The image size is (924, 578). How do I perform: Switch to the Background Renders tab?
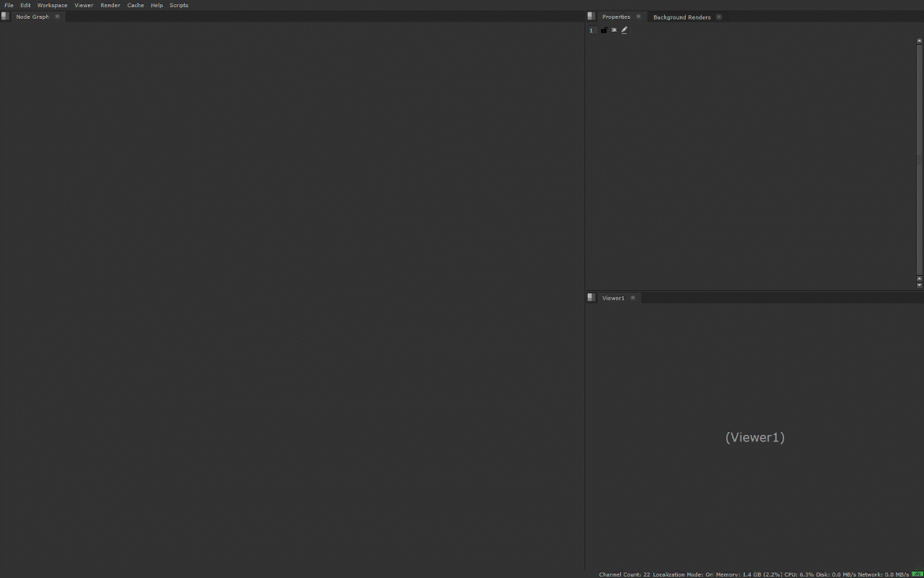click(681, 17)
